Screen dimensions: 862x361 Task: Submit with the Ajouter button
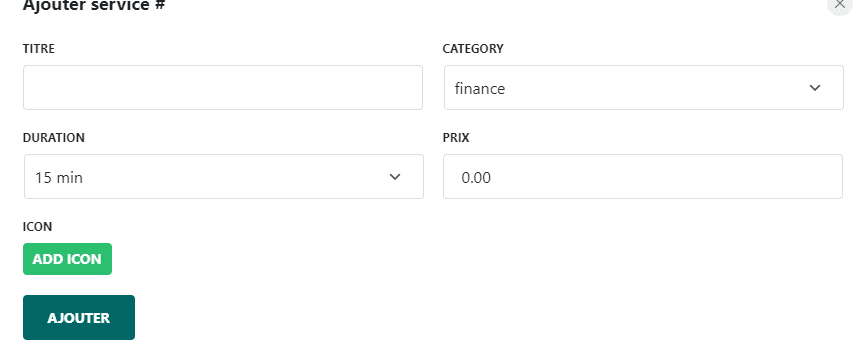coord(79,318)
